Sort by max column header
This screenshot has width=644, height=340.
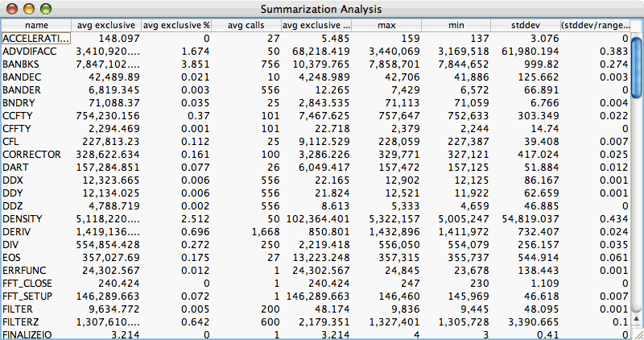coord(386,25)
